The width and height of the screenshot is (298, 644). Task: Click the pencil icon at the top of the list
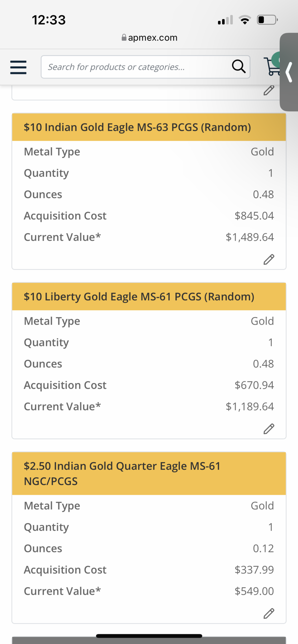tap(269, 90)
